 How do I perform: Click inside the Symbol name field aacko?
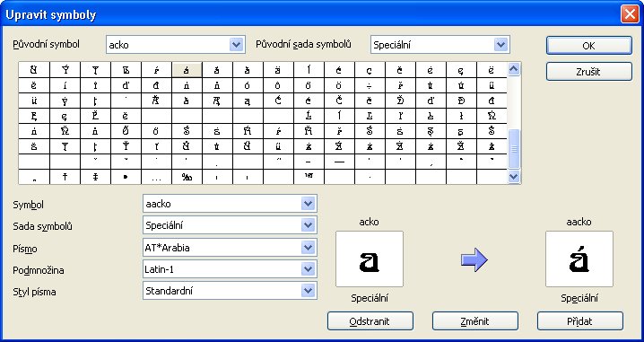pos(222,204)
